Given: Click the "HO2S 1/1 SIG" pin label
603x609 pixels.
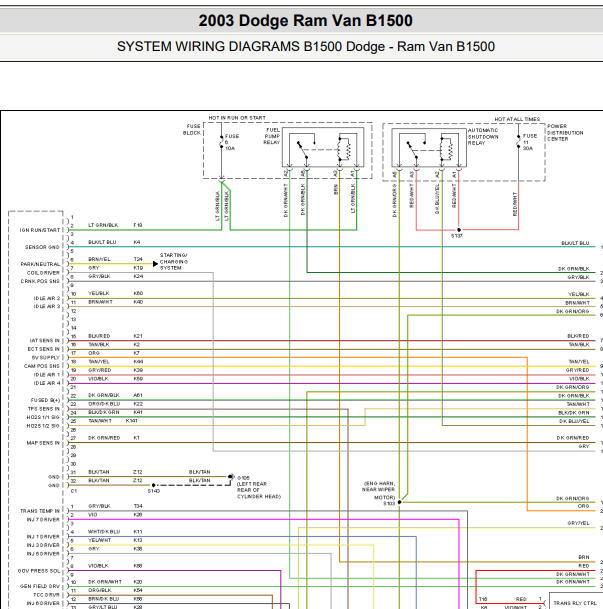Looking at the screenshot, I should [43, 418].
